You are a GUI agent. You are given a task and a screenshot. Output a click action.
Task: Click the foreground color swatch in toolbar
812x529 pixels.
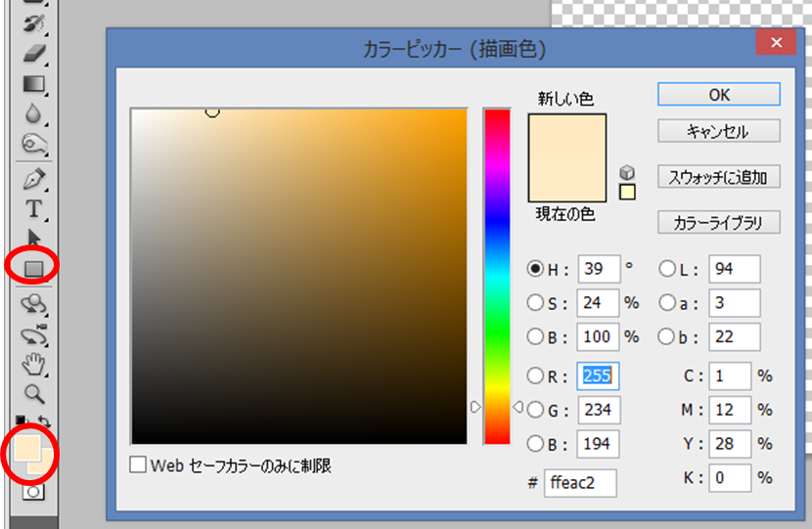24,448
